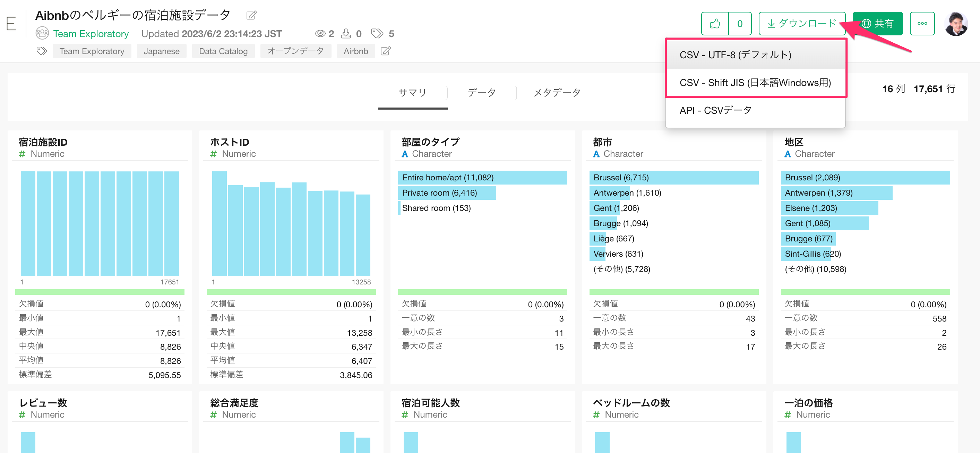This screenshot has height=453, width=980.
Task: Click the ベッドルームの数 column title
Action: [631, 403]
